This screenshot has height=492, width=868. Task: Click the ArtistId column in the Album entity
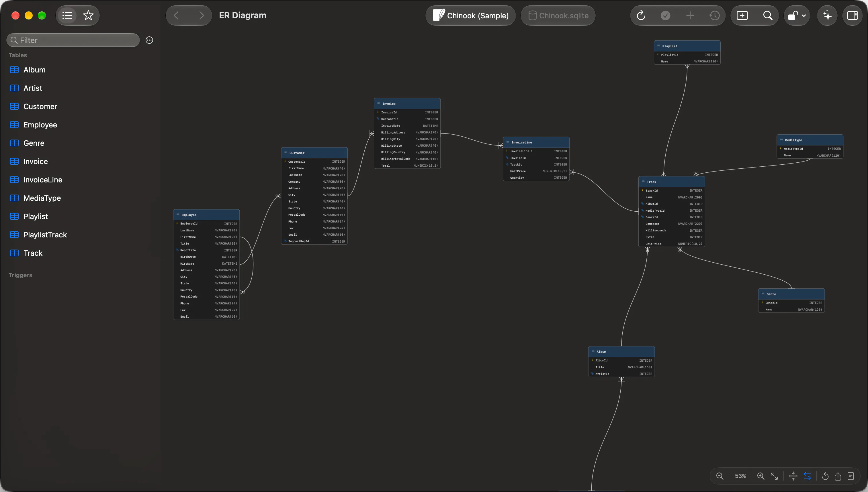coord(621,374)
